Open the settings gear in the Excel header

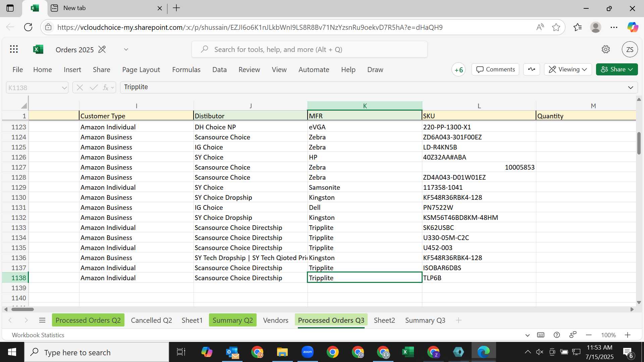coord(605,49)
